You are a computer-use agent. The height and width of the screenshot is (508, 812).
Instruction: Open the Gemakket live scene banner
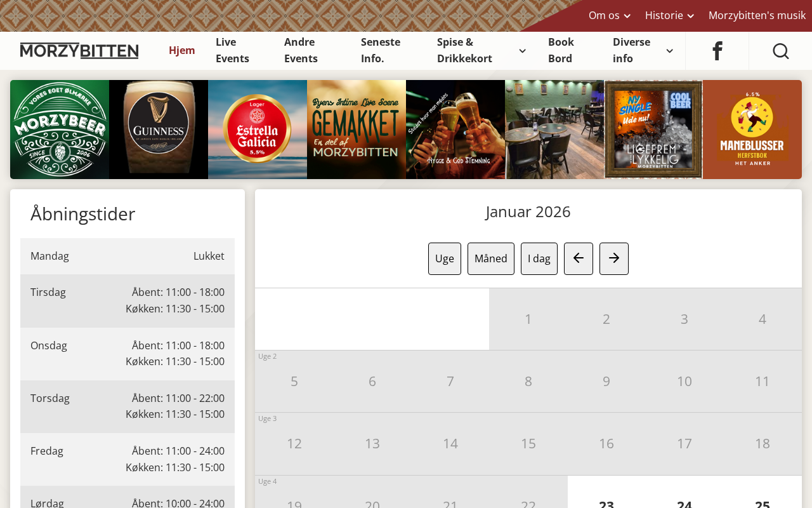pos(357,130)
